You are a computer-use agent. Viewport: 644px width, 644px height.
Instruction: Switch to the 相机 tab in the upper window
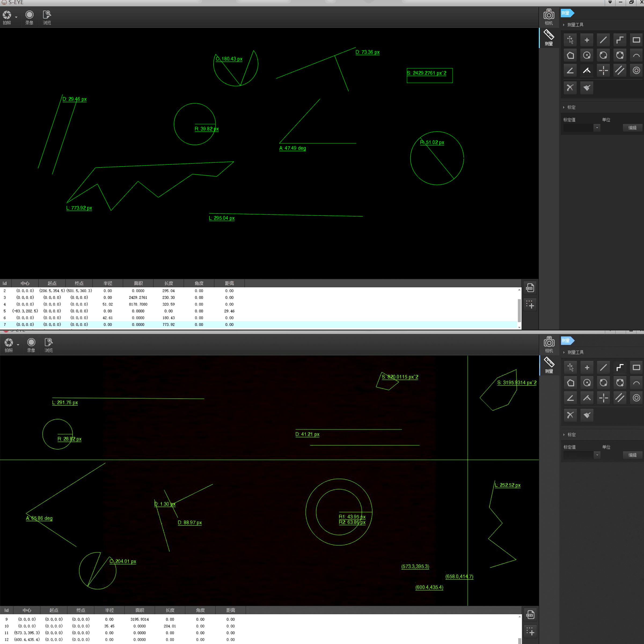[x=549, y=17]
